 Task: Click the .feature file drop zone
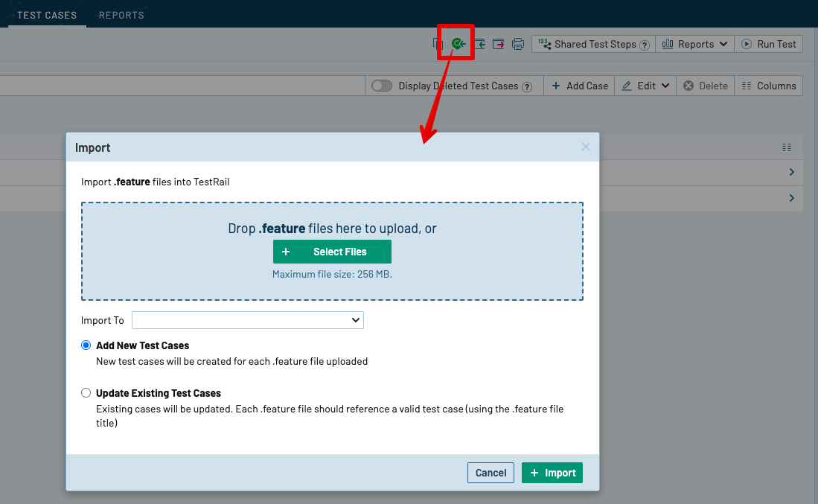(x=332, y=252)
